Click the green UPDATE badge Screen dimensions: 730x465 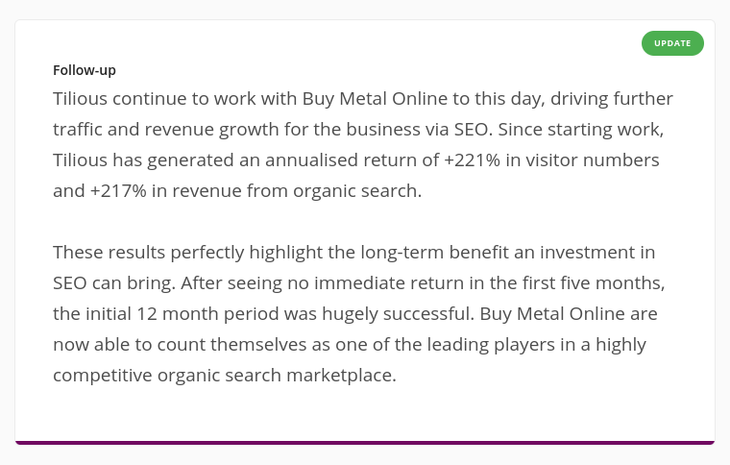(672, 43)
